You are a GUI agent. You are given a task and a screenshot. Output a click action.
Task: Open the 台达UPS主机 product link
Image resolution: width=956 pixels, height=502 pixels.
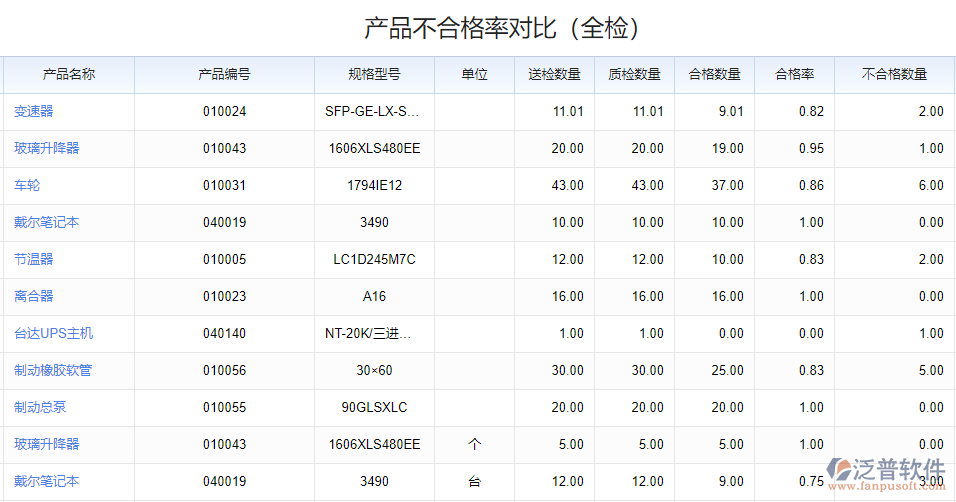point(53,333)
